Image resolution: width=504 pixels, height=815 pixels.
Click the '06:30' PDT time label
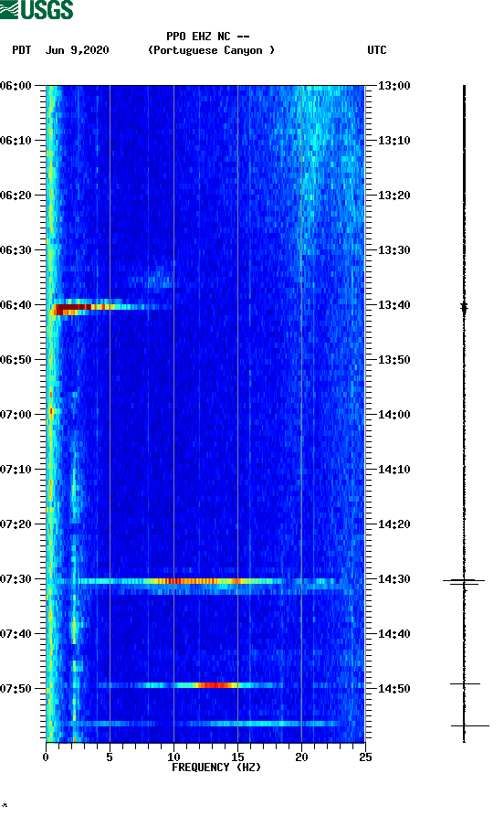coord(16,250)
